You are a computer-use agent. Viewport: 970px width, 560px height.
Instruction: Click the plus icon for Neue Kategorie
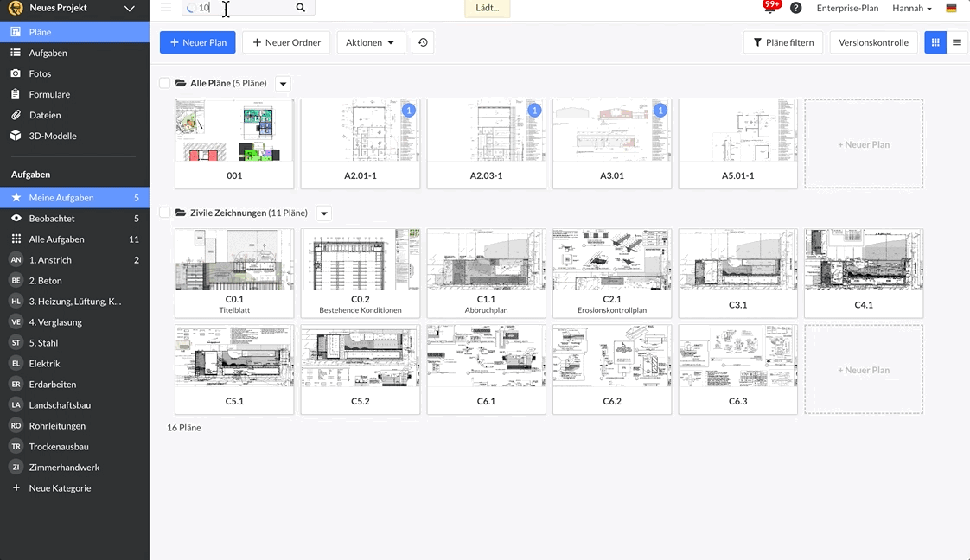click(x=16, y=487)
